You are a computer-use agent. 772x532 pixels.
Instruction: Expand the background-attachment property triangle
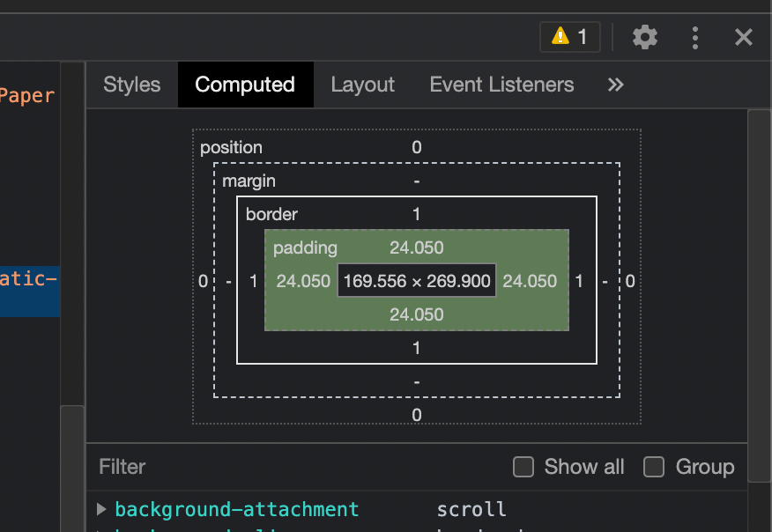pyautogui.click(x=101, y=509)
